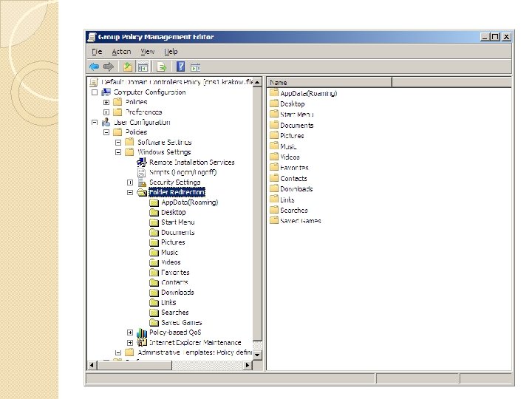Select Internet Explorer Maintenance node
This screenshot has height=399, width=532.
(195, 342)
